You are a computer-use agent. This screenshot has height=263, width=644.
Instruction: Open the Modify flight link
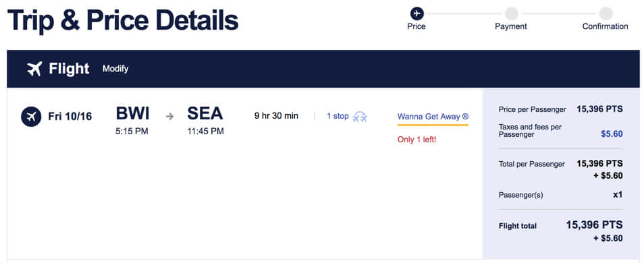click(x=115, y=69)
